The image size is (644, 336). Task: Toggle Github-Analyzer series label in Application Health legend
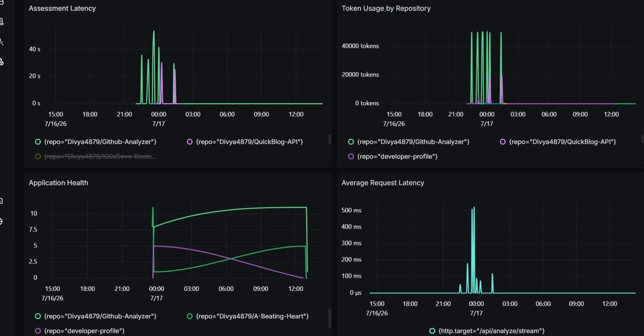coord(100,317)
